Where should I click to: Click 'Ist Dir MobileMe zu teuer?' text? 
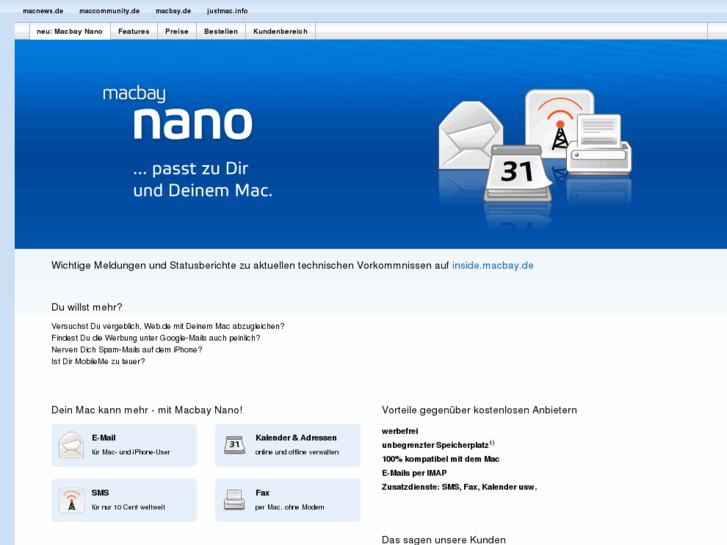point(98,361)
